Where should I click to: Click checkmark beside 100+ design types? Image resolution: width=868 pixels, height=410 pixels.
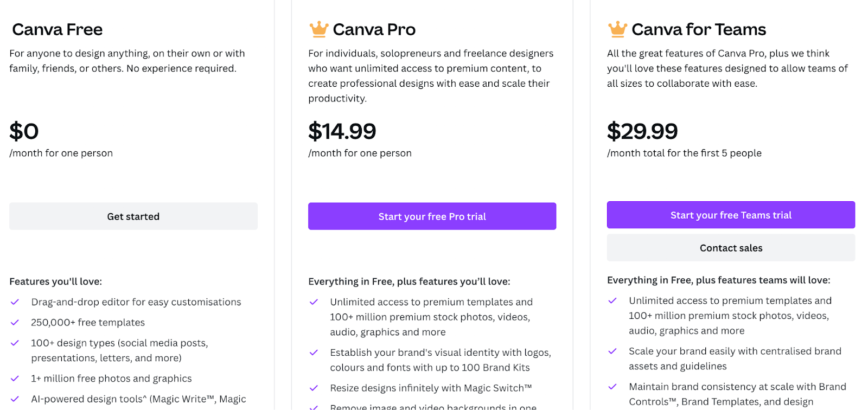tap(15, 343)
